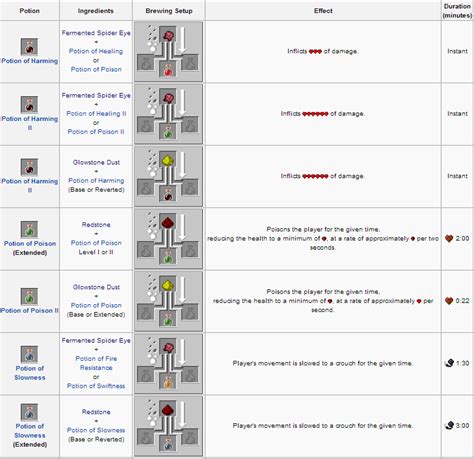Click the 'Inflicts ... of damage' text in first row
Screen dimensions: 474x459
[323, 51]
